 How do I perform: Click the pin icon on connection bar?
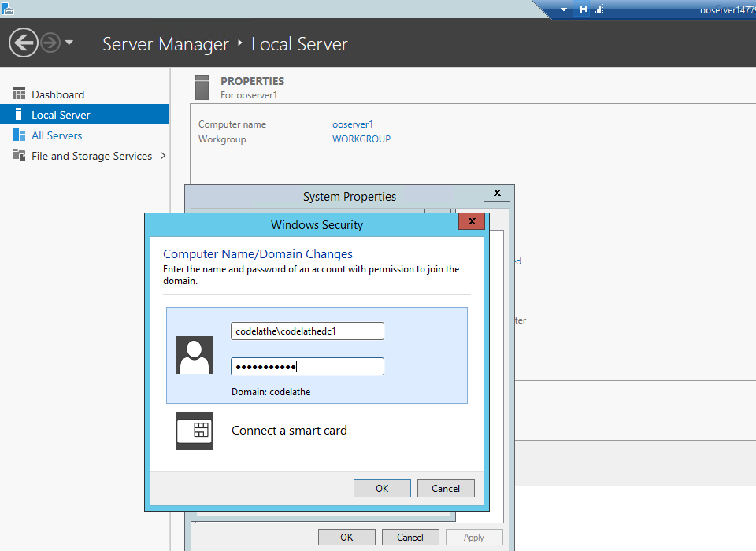point(583,9)
